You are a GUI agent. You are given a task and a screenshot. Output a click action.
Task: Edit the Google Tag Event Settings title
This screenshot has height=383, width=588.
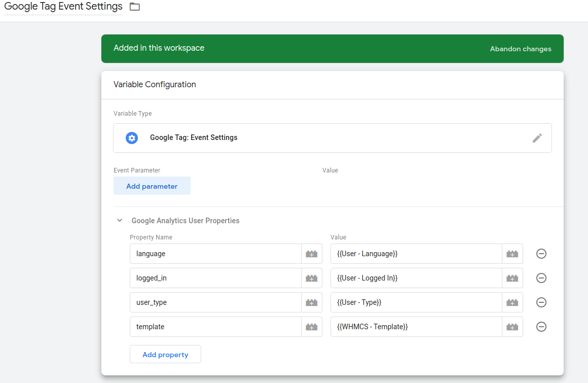63,7
